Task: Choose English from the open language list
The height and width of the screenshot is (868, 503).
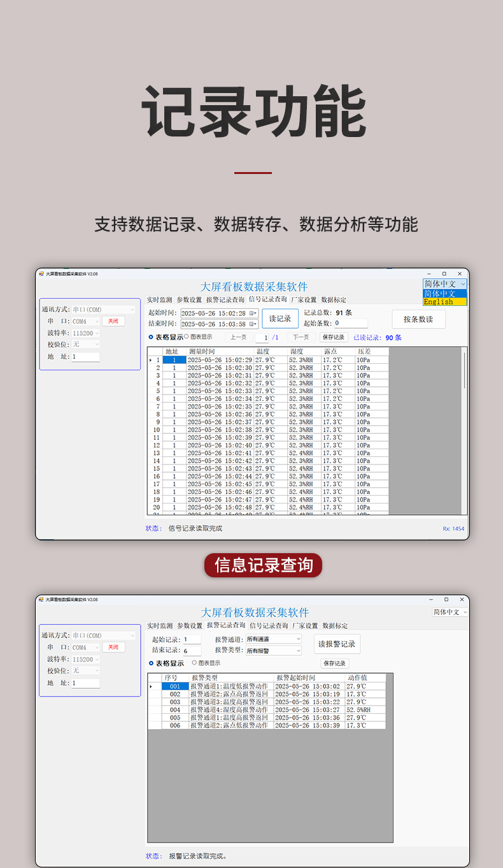Action: click(444, 302)
